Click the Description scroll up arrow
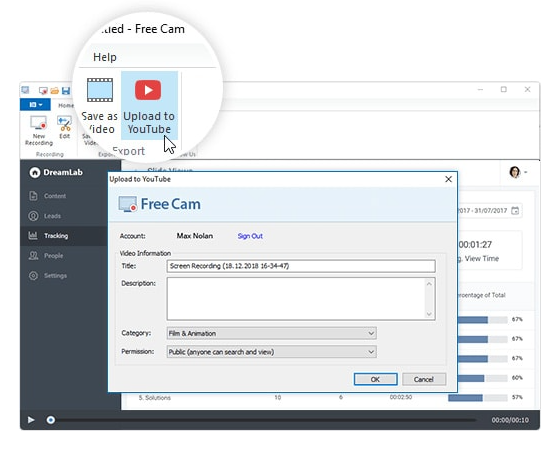 pos(429,283)
